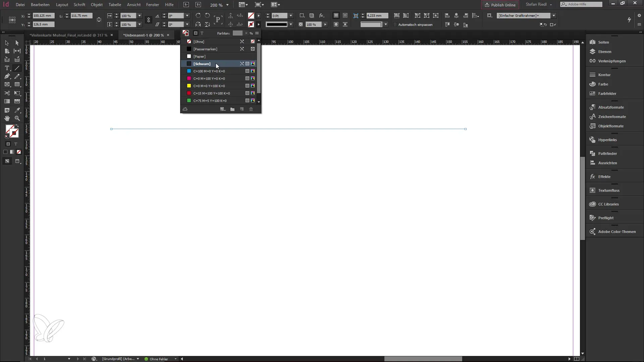The height and width of the screenshot is (362, 644).
Task: Click [Schwarz] layer in swatches panel
Action: 202,64
